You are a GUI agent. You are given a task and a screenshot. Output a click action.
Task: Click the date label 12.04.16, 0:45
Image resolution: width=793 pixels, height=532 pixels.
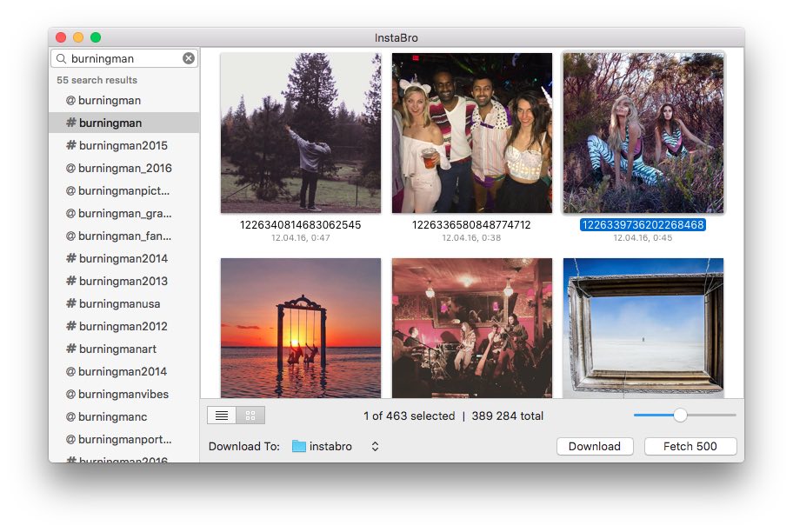click(643, 237)
